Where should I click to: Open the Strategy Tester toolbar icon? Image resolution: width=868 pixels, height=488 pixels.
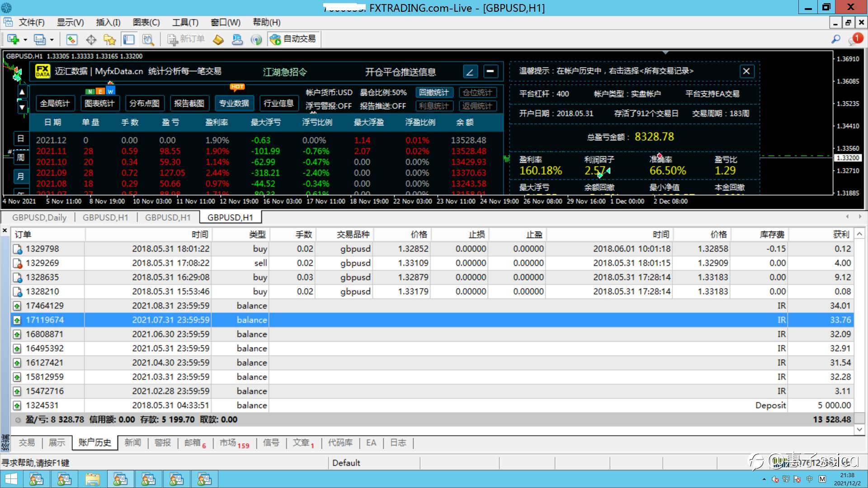pyautogui.click(x=148, y=40)
